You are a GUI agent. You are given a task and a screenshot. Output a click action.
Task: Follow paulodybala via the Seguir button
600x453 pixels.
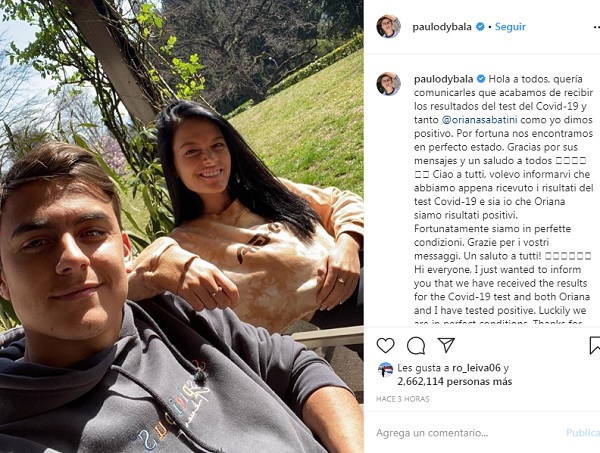[510, 27]
